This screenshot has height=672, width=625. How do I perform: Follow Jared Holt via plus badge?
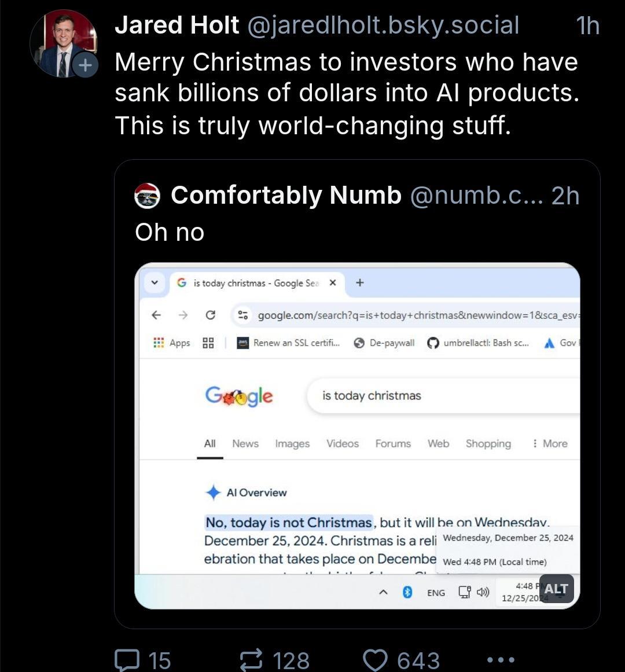coord(85,65)
